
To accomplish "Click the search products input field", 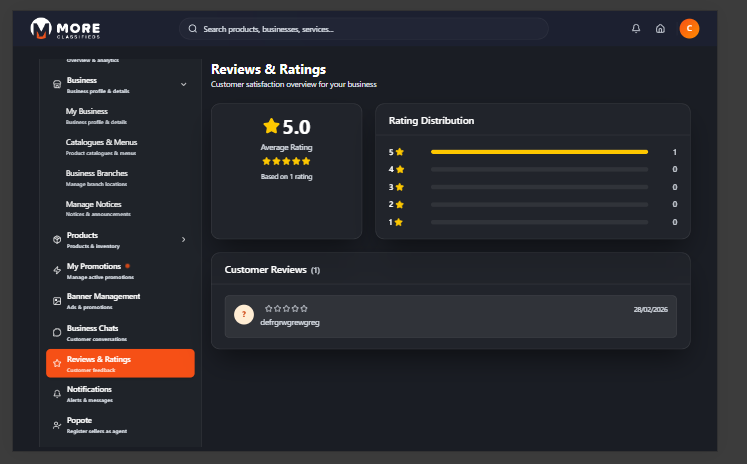I will (365, 29).
